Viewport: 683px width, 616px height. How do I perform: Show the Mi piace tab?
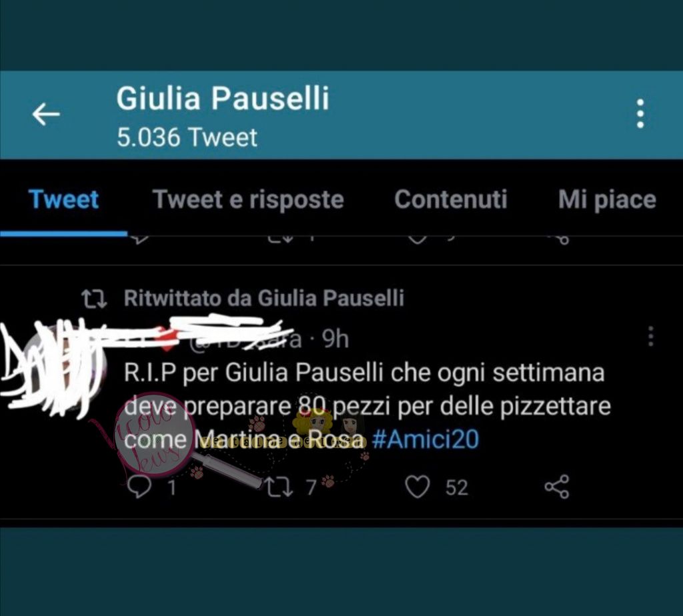tap(607, 199)
